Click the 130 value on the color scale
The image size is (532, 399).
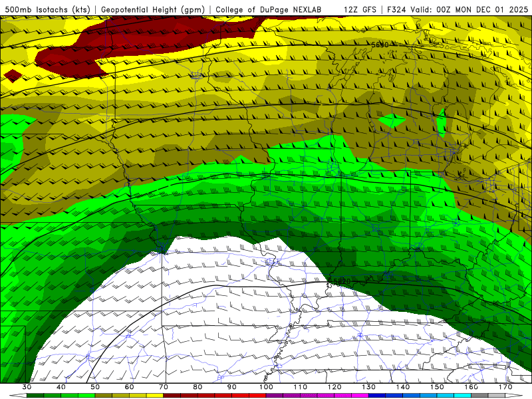[x=368, y=387]
